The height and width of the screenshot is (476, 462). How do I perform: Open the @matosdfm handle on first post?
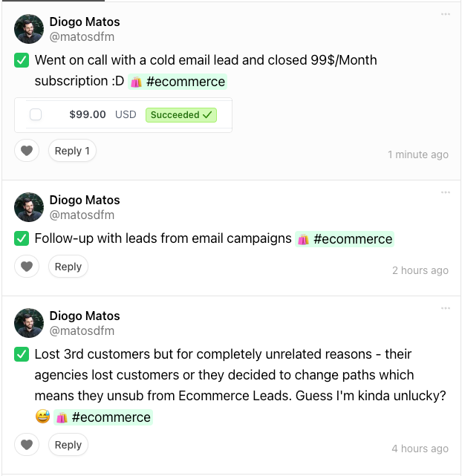pos(82,36)
